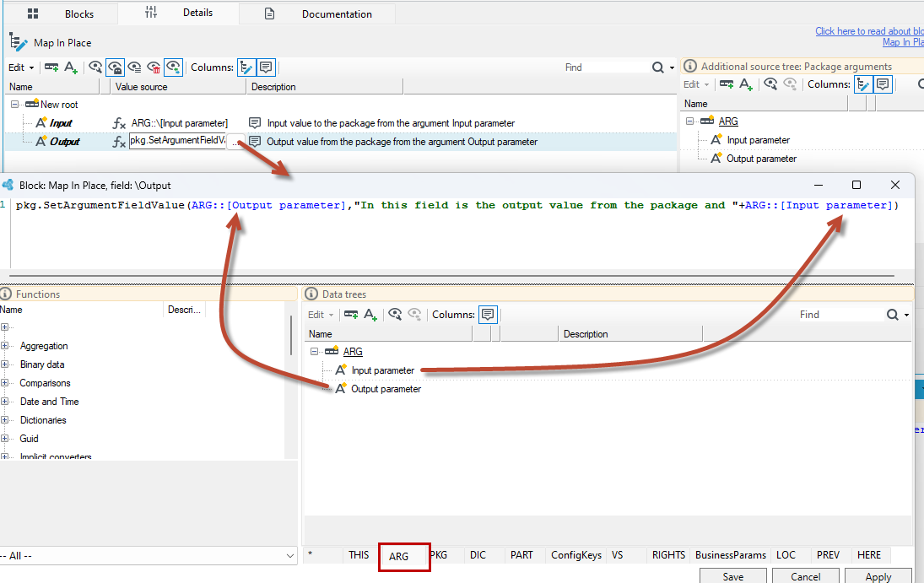Click the Save button

point(733,576)
